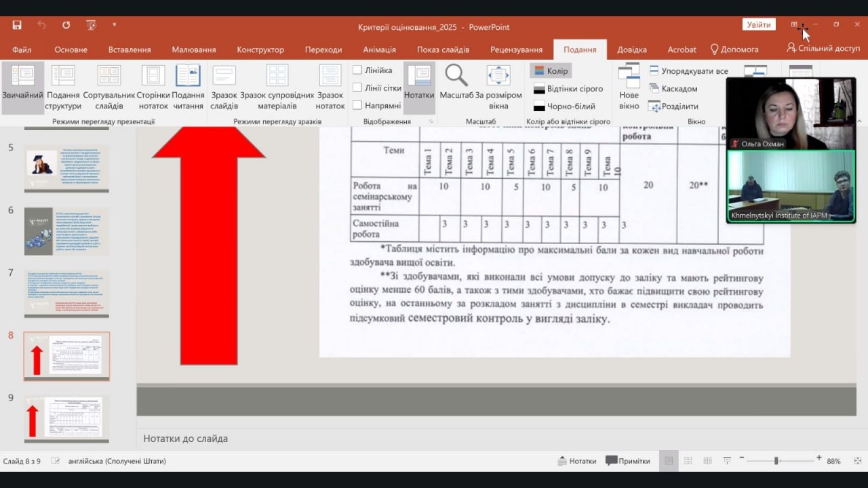Expand the Відображення group dialog launcher

point(431,121)
